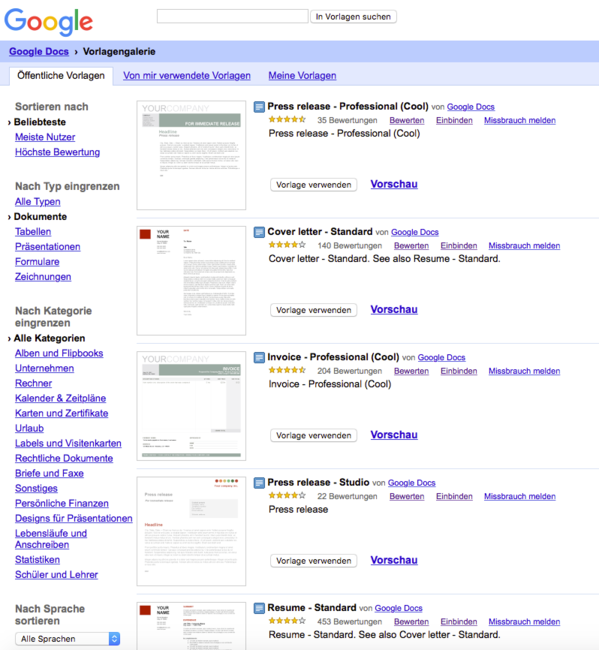Open Google Docs author link of Cover letter

415,232
